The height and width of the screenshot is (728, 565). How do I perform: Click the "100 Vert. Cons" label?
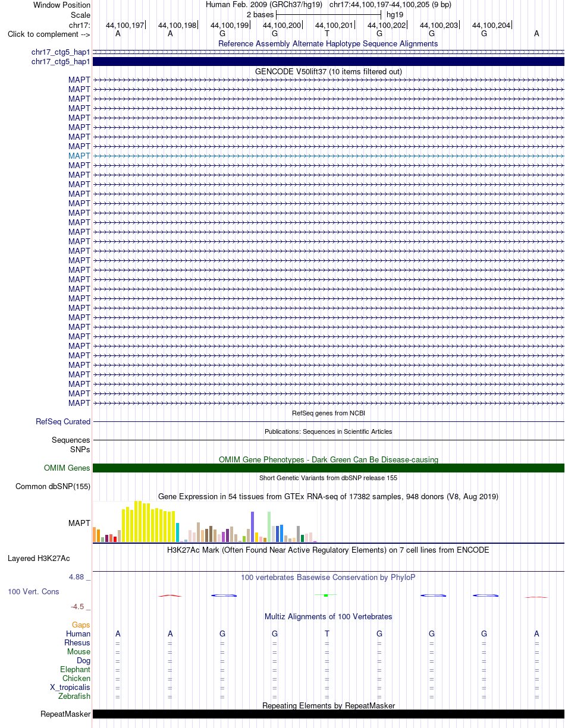coord(33,591)
